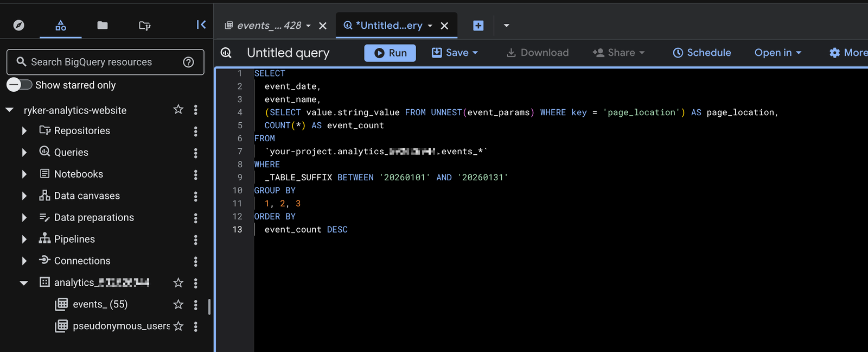Click 'event_count DESC' on line 13
868x352 pixels.
point(306,230)
